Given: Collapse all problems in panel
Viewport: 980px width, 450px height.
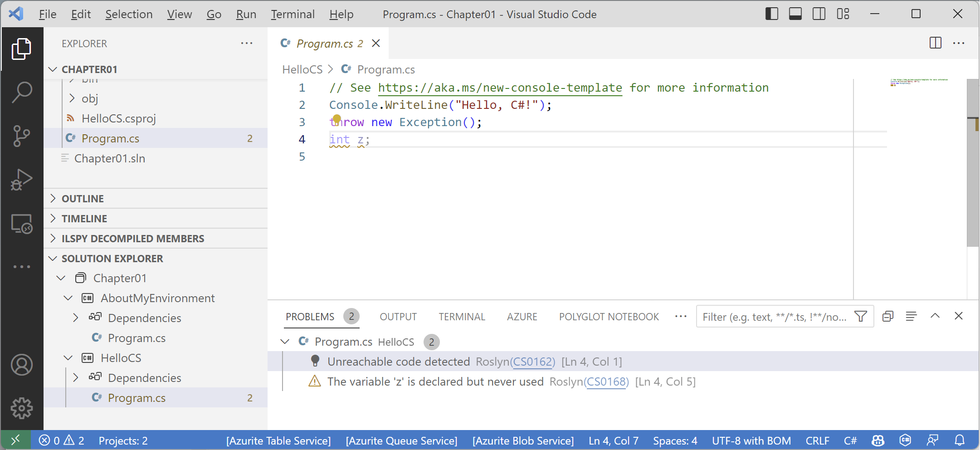Looking at the screenshot, I should [x=888, y=316].
